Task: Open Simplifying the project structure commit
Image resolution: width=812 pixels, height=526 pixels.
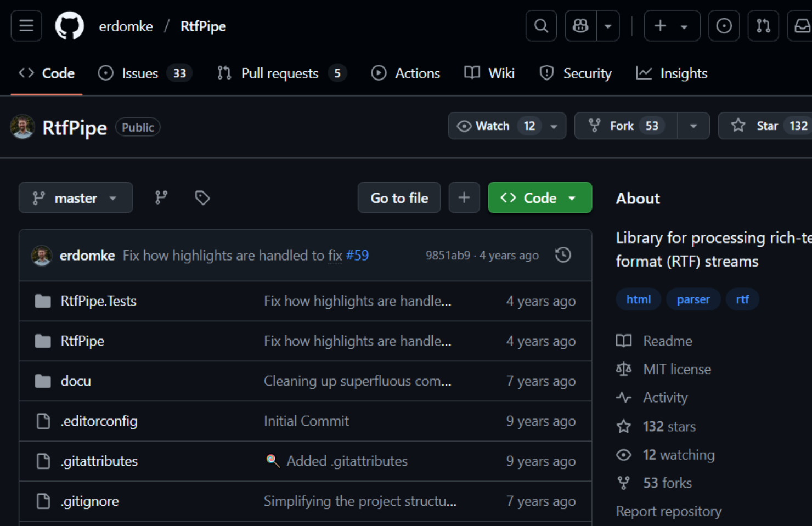Action: (x=360, y=501)
